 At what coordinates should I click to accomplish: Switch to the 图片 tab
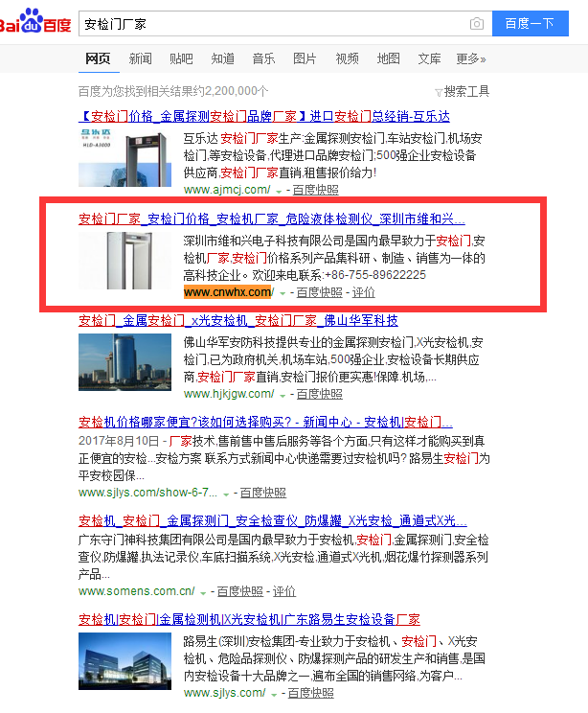point(305,58)
